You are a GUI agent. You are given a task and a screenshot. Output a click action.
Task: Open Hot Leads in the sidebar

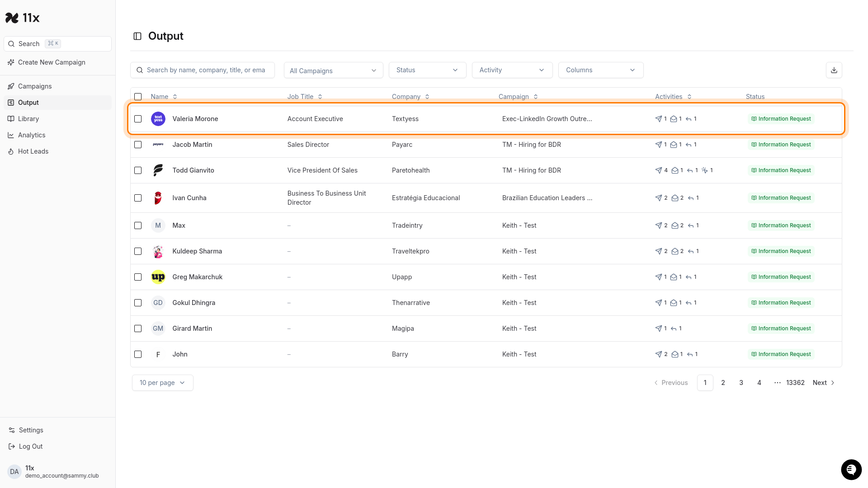tap(57, 151)
